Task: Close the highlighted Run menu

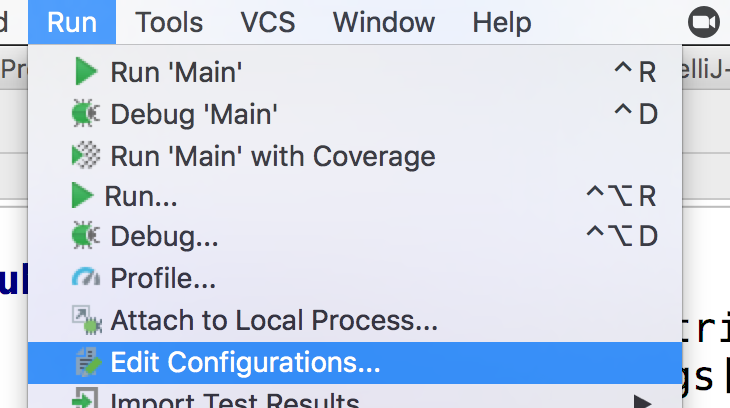Action: pyautogui.click(x=72, y=22)
